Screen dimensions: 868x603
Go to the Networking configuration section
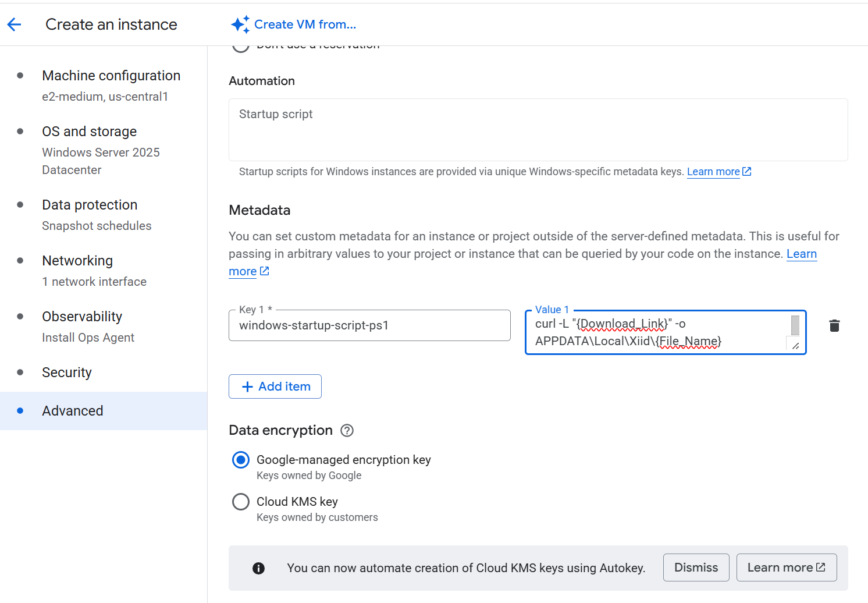tap(77, 260)
